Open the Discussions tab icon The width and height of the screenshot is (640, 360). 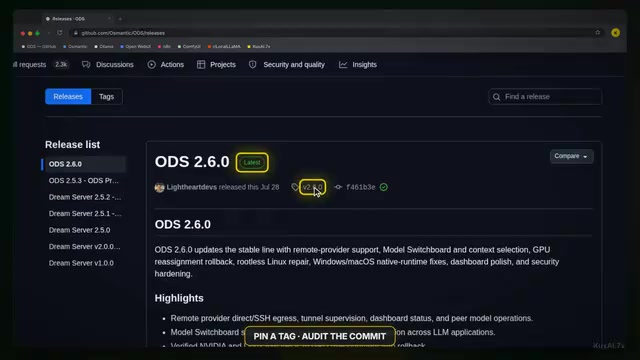86,64
